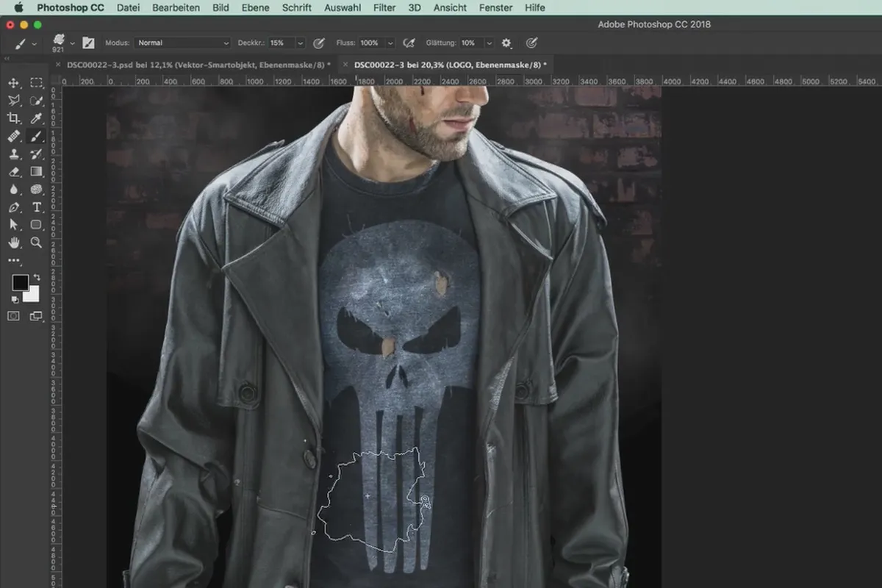This screenshot has width=882, height=588.
Task: Open the Schrift menu
Action: tap(296, 7)
